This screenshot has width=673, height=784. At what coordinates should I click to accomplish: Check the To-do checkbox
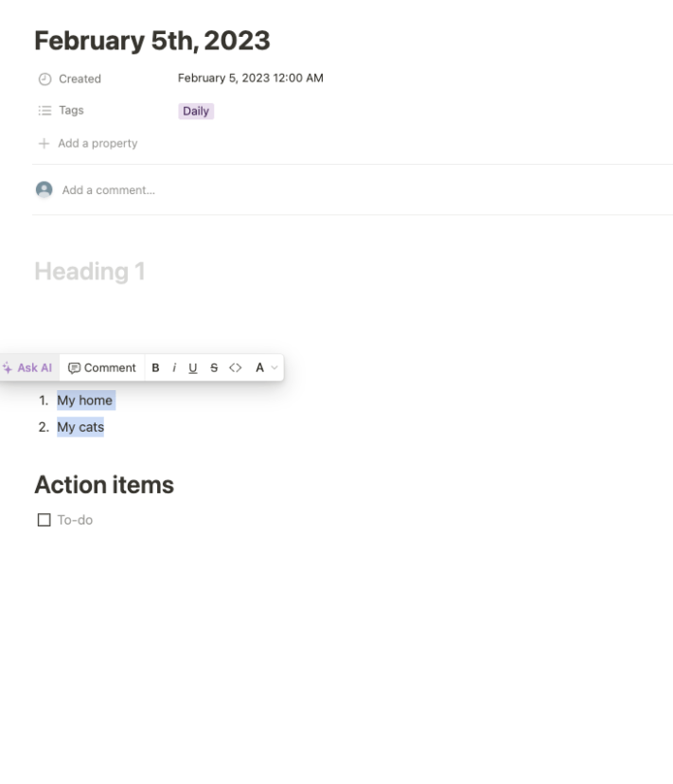point(44,520)
